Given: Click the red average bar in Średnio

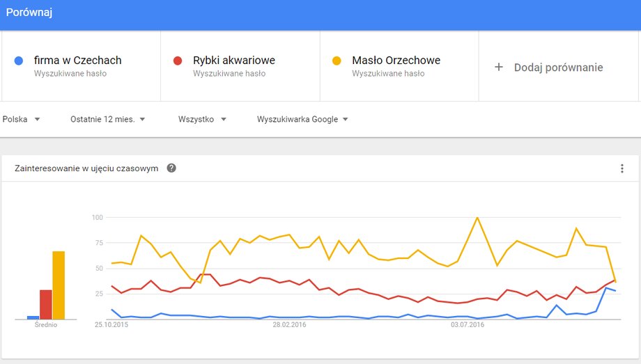Looking at the screenshot, I should (x=46, y=304).
